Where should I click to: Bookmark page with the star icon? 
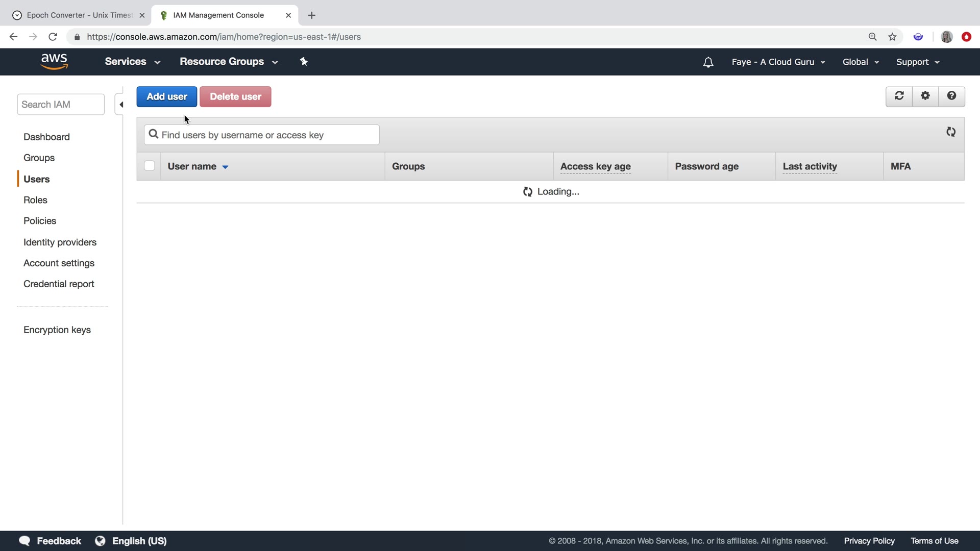pyautogui.click(x=892, y=37)
